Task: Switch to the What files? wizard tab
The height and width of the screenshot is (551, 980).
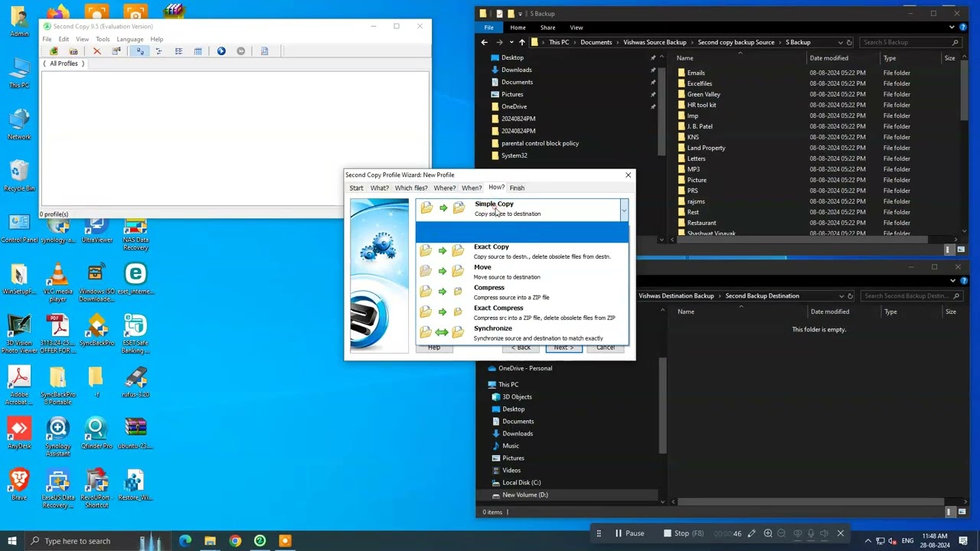Action: [411, 188]
